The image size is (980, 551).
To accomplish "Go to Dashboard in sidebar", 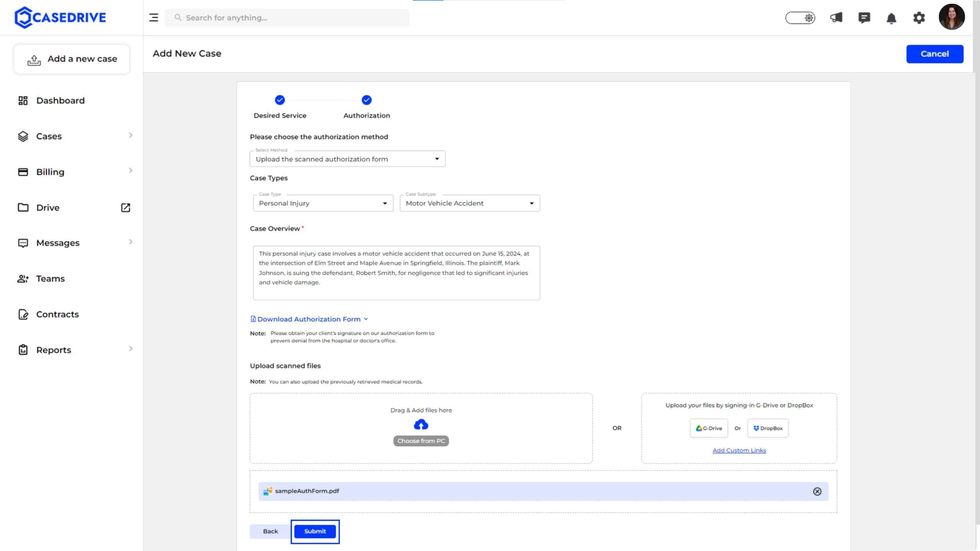I will tap(60, 101).
